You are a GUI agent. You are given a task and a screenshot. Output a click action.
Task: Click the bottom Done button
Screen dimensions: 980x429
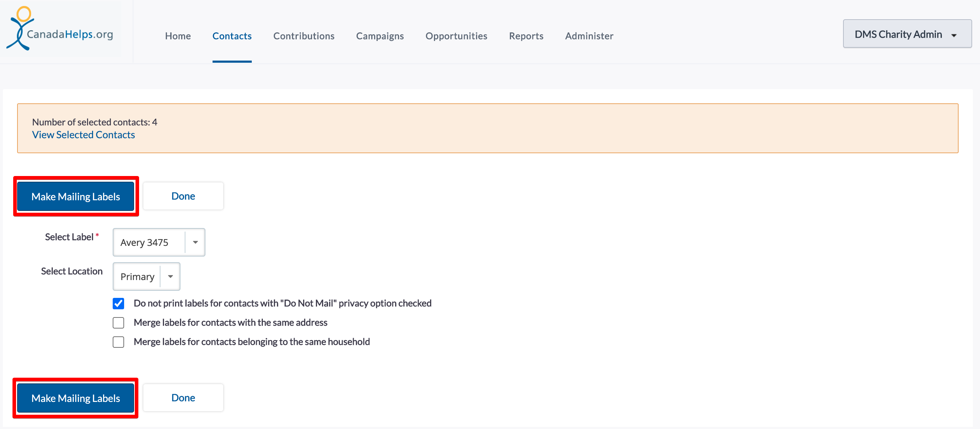tap(183, 397)
